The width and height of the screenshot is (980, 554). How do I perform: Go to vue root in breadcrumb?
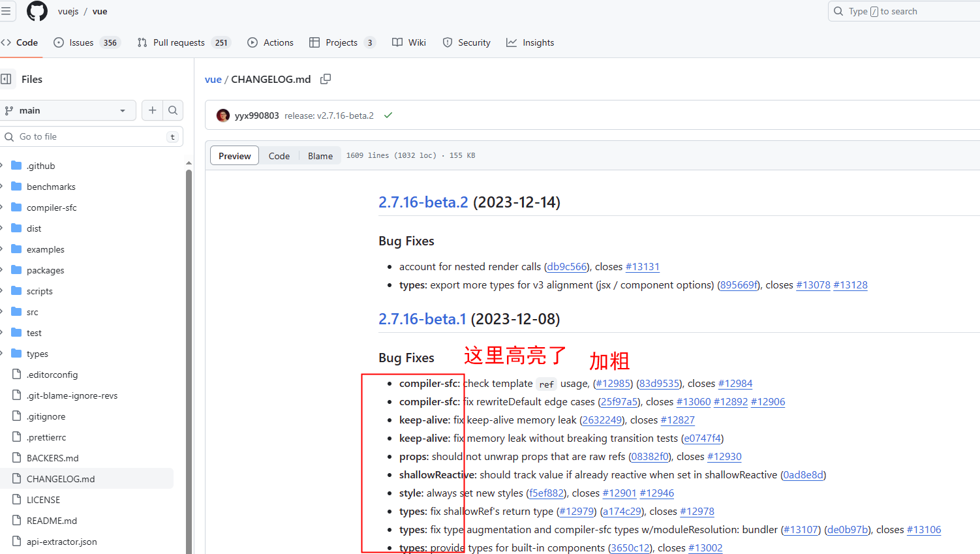tap(213, 79)
